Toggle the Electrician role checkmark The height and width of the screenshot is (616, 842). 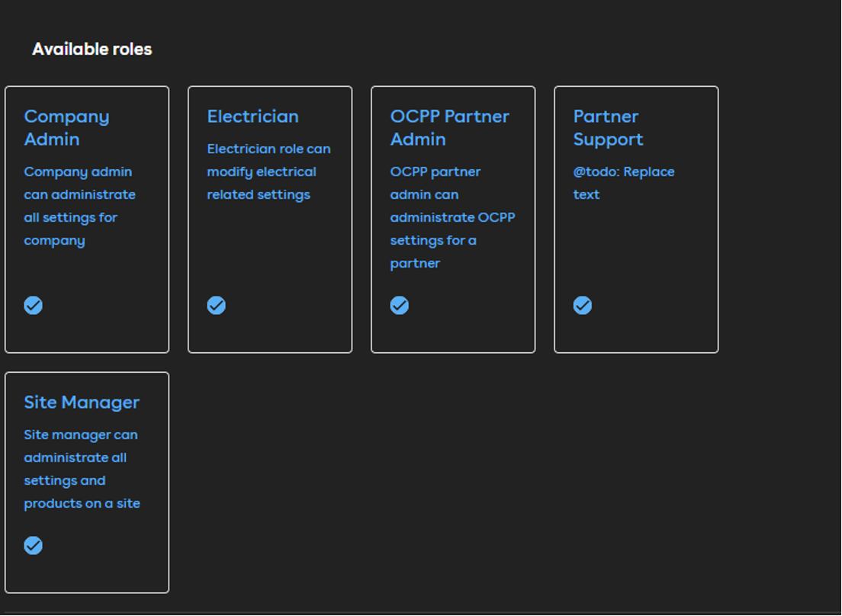pos(216,305)
